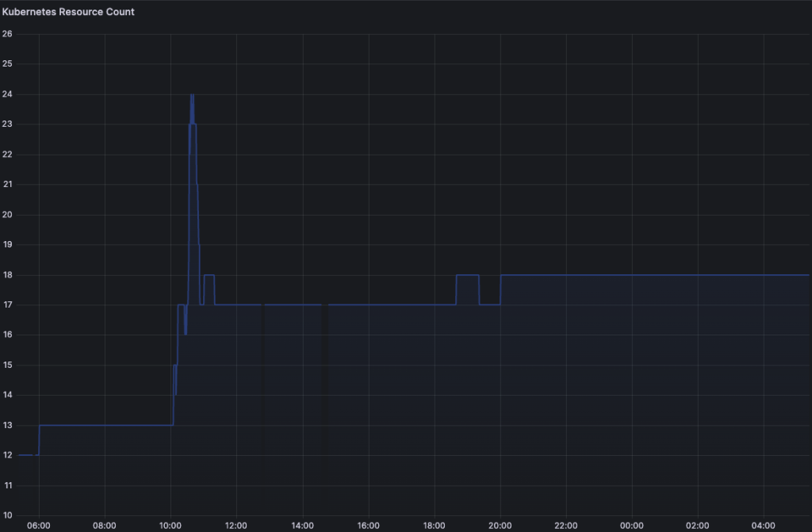Click the 00:00 midnight axis label
812x532 pixels.
(631, 525)
